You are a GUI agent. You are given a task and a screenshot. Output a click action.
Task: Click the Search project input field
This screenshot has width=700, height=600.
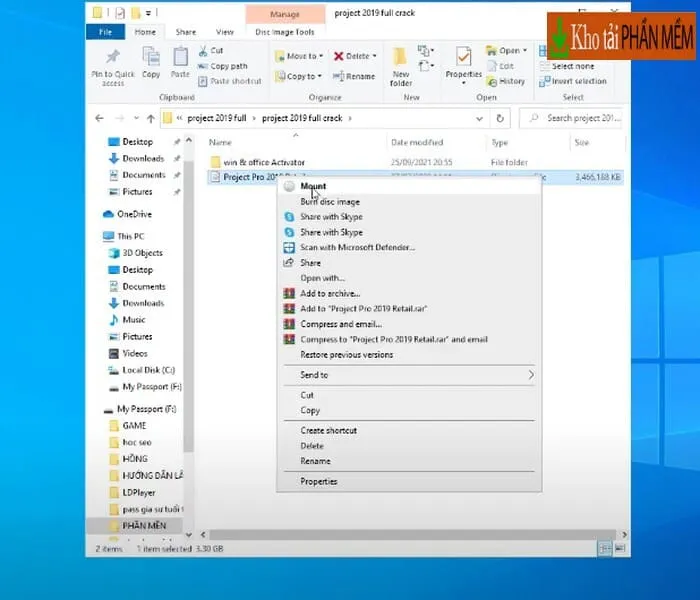pyautogui.click(x=571, y=118)
